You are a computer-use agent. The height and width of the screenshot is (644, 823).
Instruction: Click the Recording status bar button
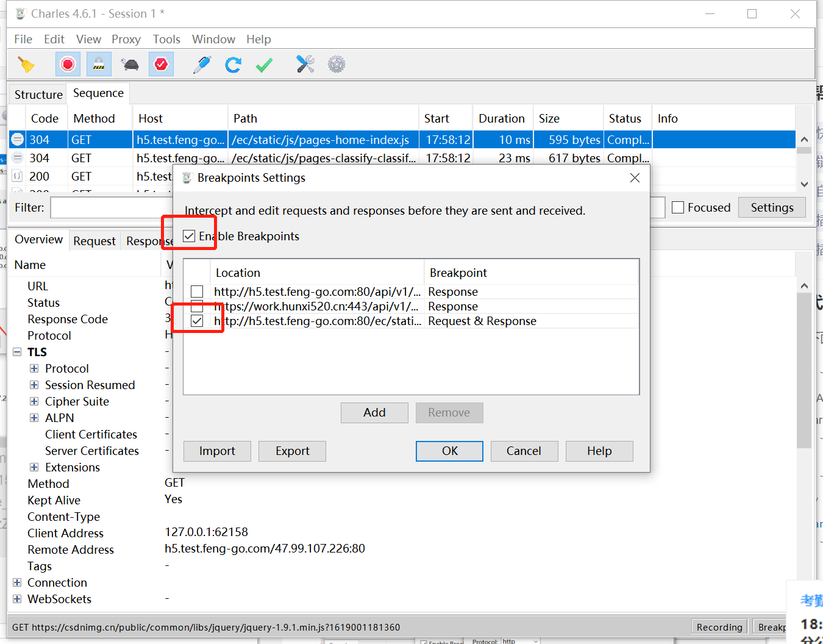click(719, 627)
